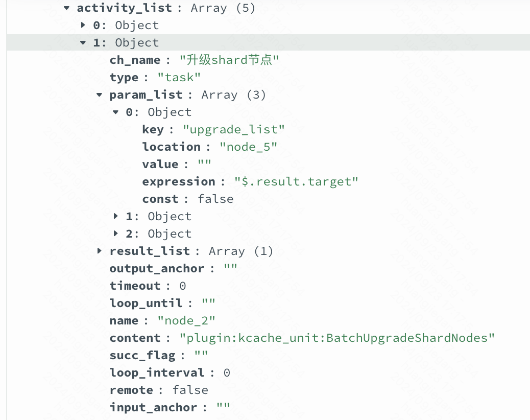
Task: Expand param_list item 2 Object
Action: [x=115, y=234]
